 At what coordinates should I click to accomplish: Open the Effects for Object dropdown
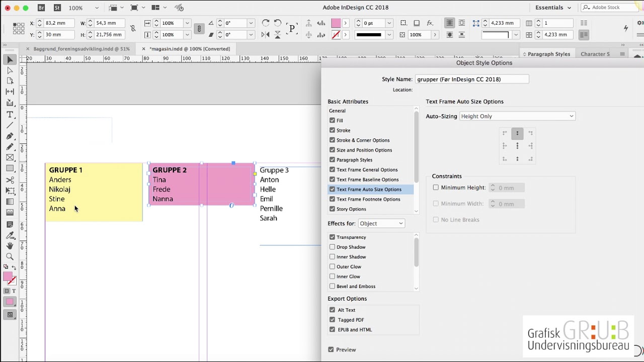tap(381, 223)
